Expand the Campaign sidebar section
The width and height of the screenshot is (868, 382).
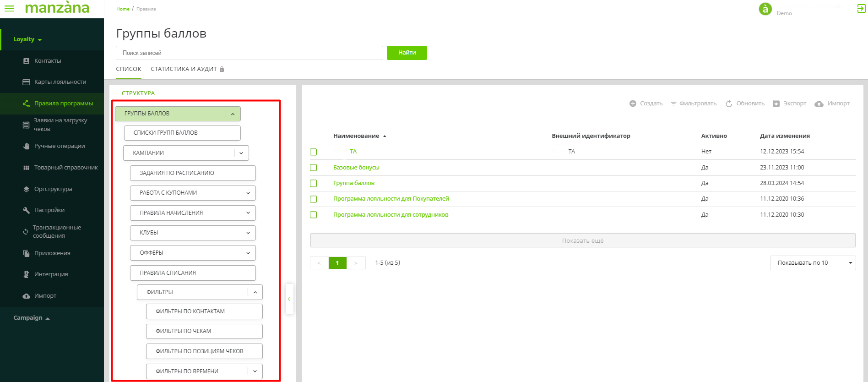(x=31, y=318)
